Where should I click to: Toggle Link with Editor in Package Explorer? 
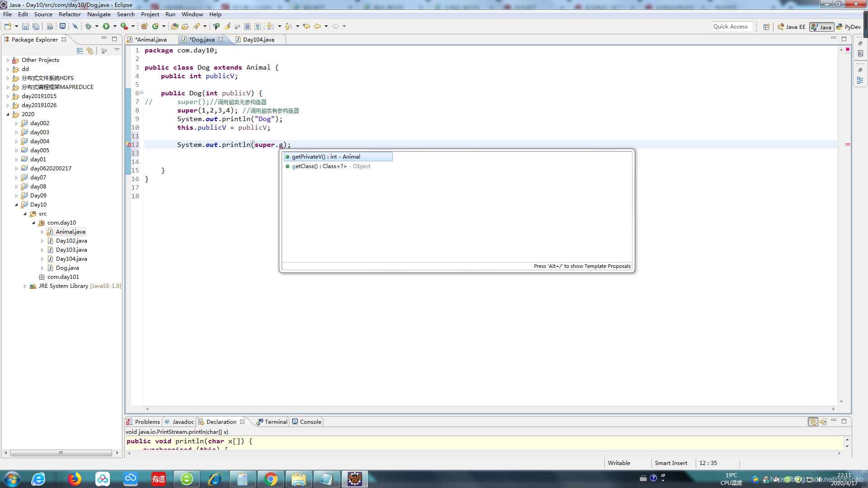click(90, 51)
